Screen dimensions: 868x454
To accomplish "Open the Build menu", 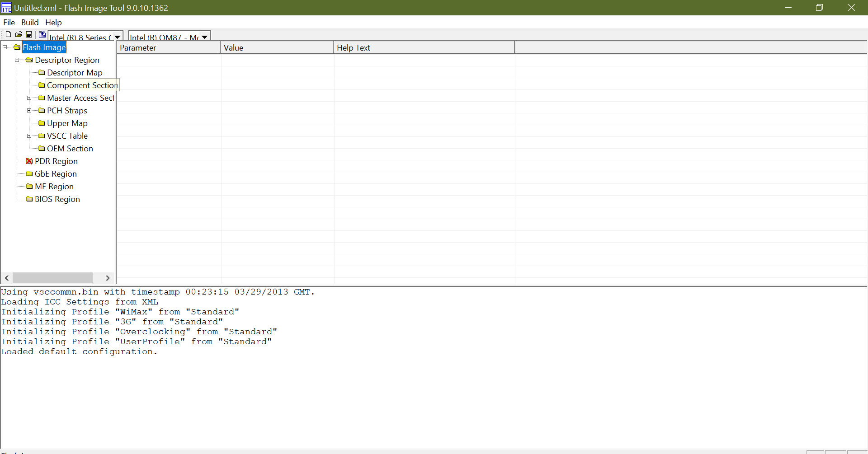I will [x=30, y=23].
